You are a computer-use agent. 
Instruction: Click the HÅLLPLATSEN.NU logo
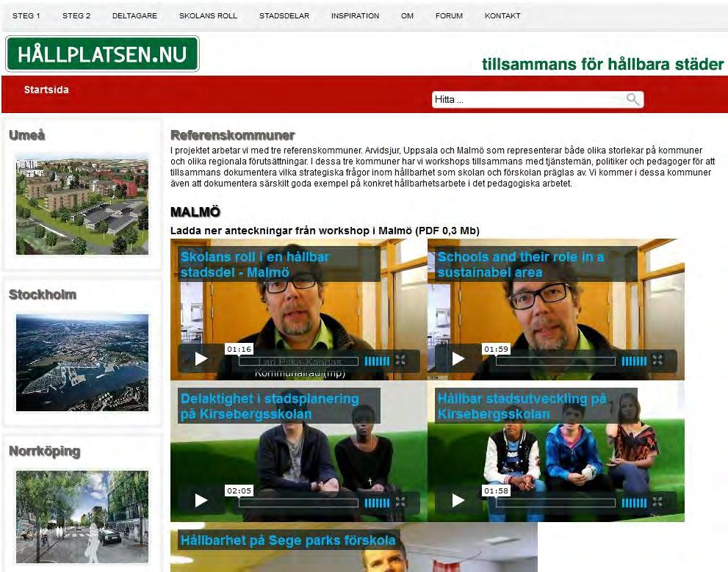(102, 54)
